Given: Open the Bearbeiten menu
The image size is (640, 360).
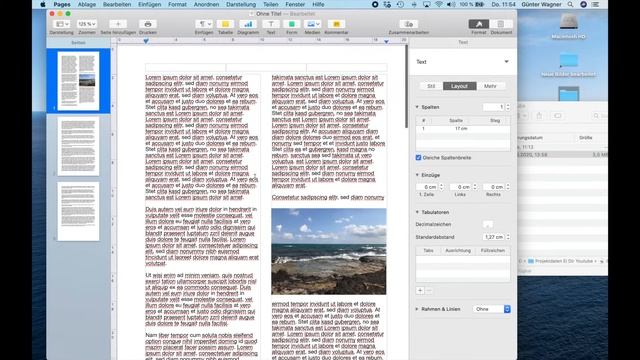Looking at the screenshot, I should 117,4.
